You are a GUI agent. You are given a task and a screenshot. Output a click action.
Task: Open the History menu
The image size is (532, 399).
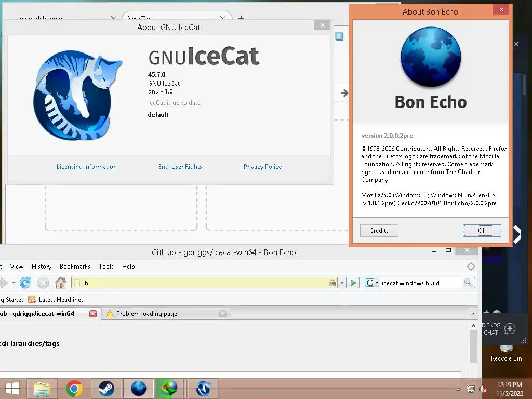tap(42, 267)
